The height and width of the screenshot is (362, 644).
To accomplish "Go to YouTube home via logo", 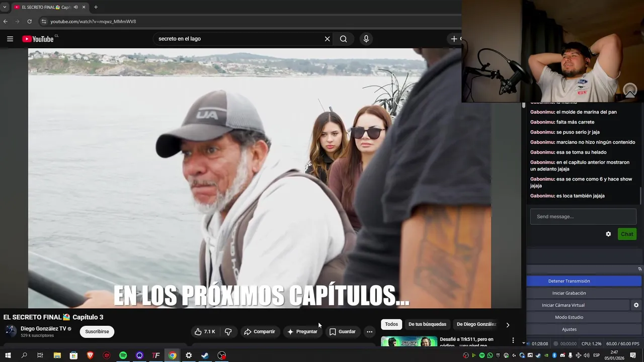I will 38,39.
